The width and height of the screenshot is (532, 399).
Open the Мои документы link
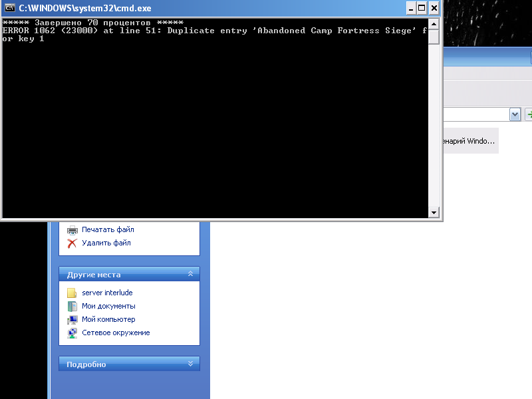pos(108,306)
